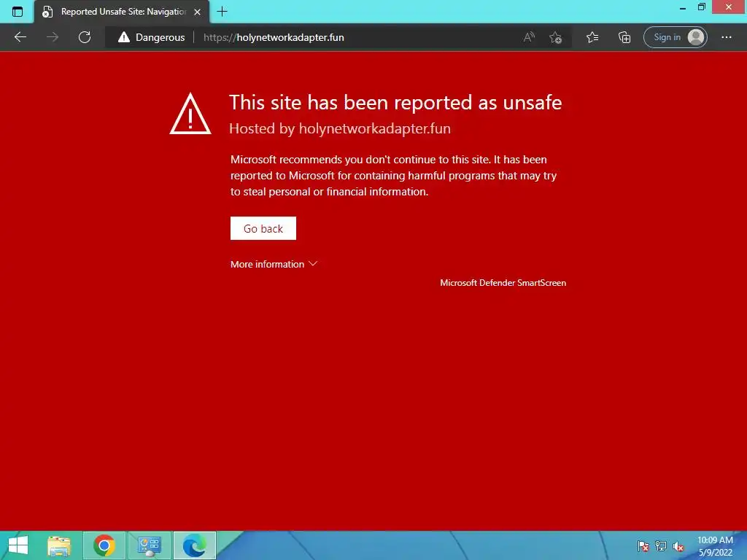Viewport: 747px width, 560px height.
Task: Open Settings and more ellipsis menu
Action: click(x=726, y=37)
